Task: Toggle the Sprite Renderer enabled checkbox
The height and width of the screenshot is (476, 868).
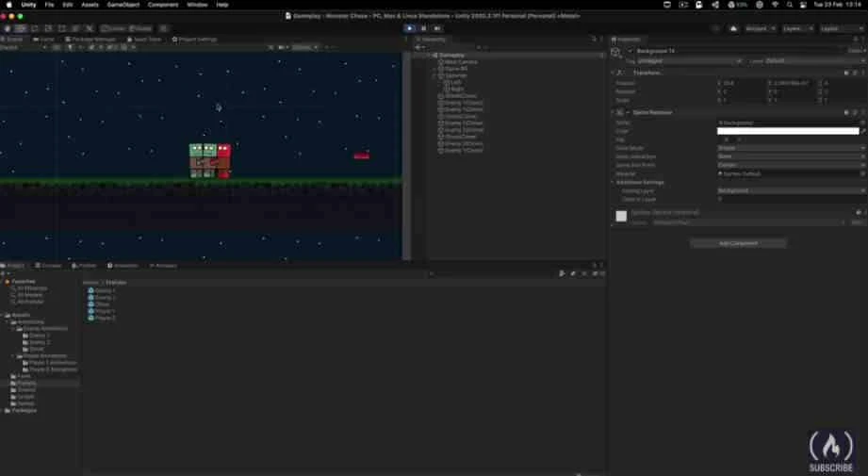Action: tap(629, 112)
